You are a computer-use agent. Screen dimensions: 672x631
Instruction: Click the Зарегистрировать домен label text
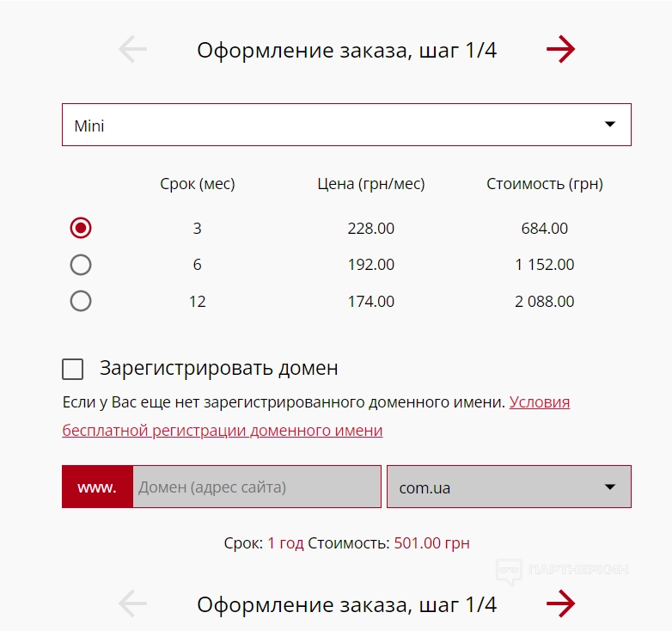[218, 369]
